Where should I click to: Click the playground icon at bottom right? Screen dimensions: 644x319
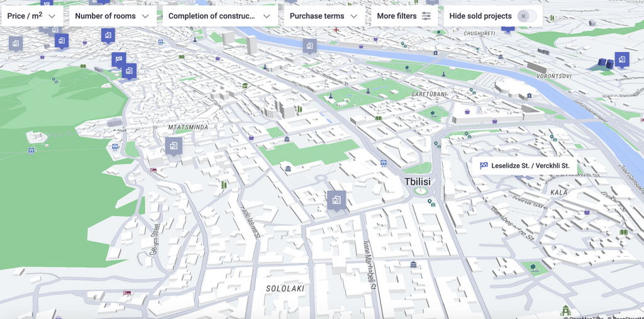(x=566, y=311)
